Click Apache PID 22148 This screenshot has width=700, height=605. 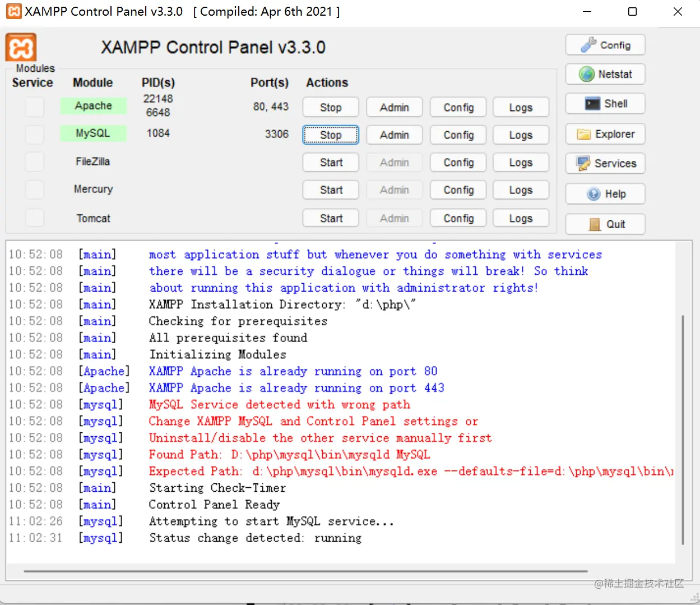pyautogui.click(x=158, y=99)
